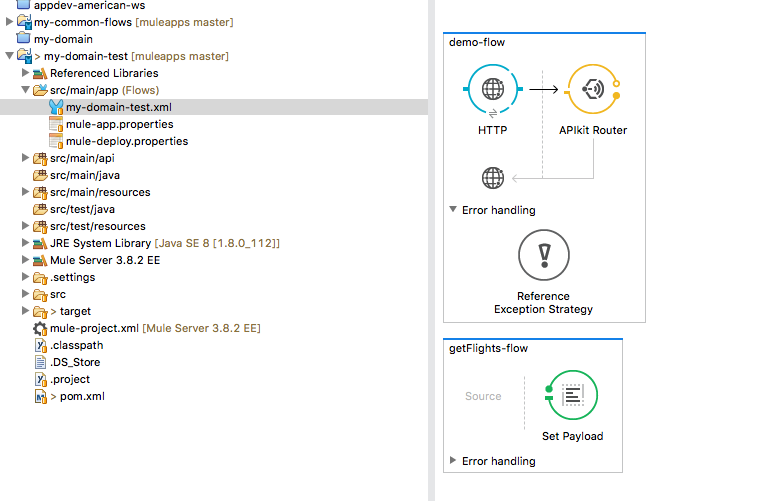Select the Set Payload component icon
This screenshot has height=501, width=782.
tap(572, 395)
